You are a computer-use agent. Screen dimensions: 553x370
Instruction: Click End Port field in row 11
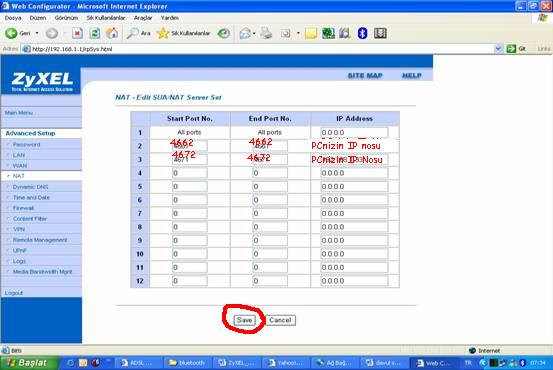pos(270,267)
